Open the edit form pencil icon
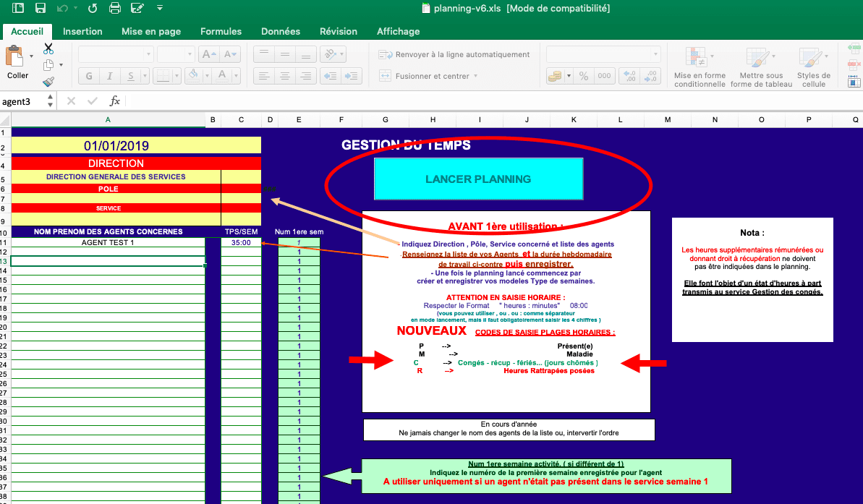The height and width of the screenshot is (504, 863). pos(137,8)
